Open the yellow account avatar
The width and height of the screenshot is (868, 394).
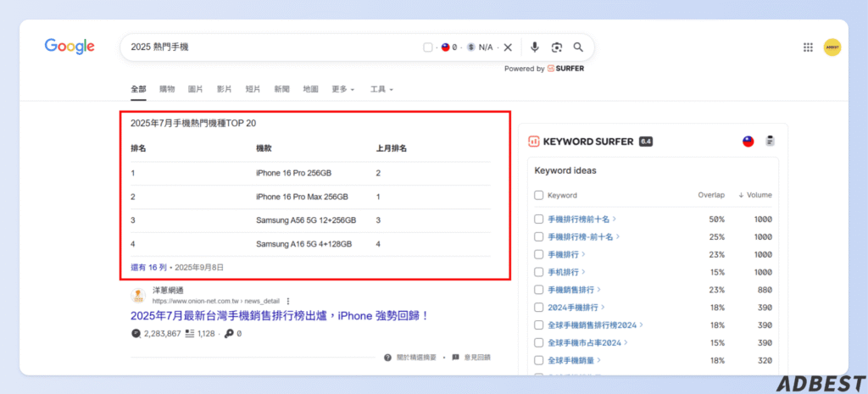(832, 47)
